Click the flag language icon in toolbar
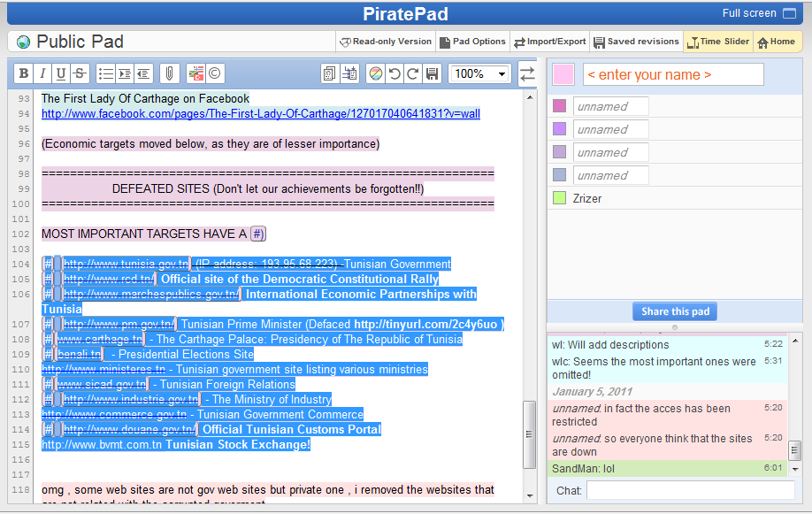Viewport: 812px width, 514px height. [x=195, y=73]
